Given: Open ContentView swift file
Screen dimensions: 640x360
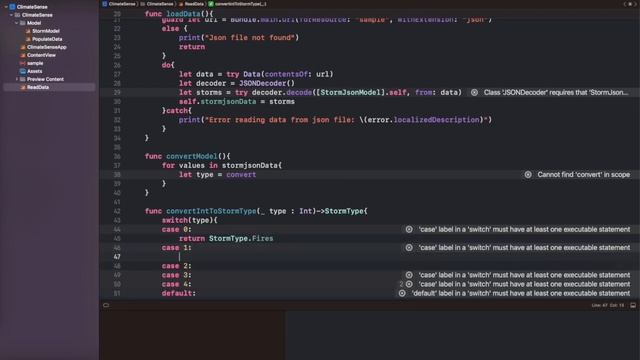Looking at the screenshot, I should (x=41, y=55).
